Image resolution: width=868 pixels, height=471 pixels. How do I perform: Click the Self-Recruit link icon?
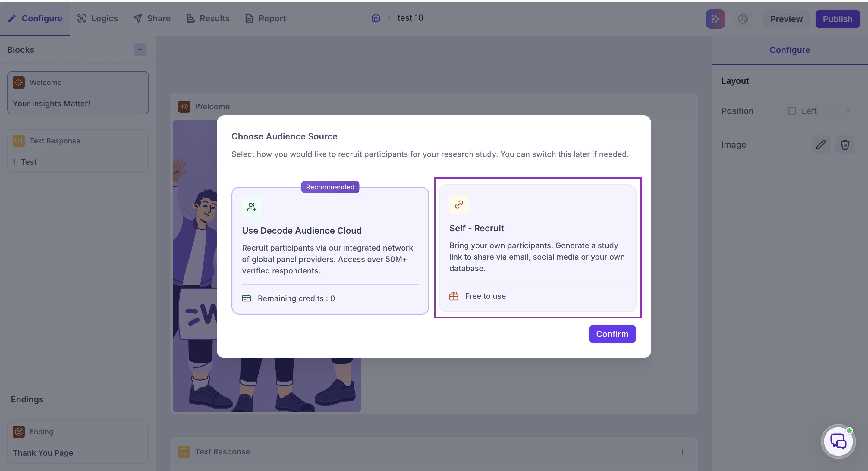pos(459,204)
